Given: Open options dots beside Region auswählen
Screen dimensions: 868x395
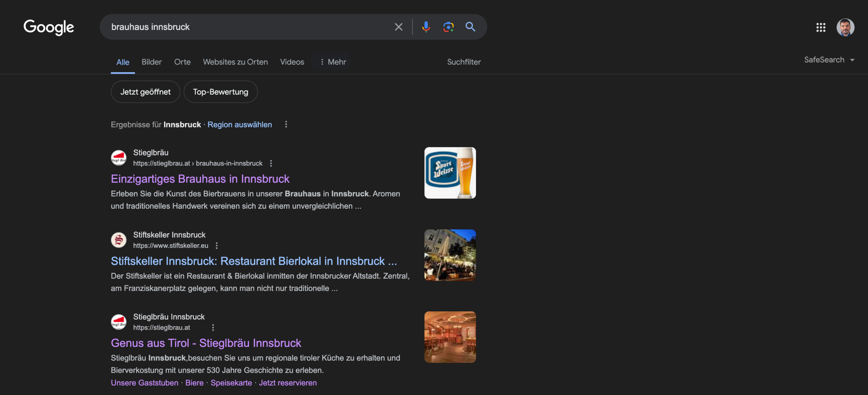Looking at the screenshot, I should 286,124.
